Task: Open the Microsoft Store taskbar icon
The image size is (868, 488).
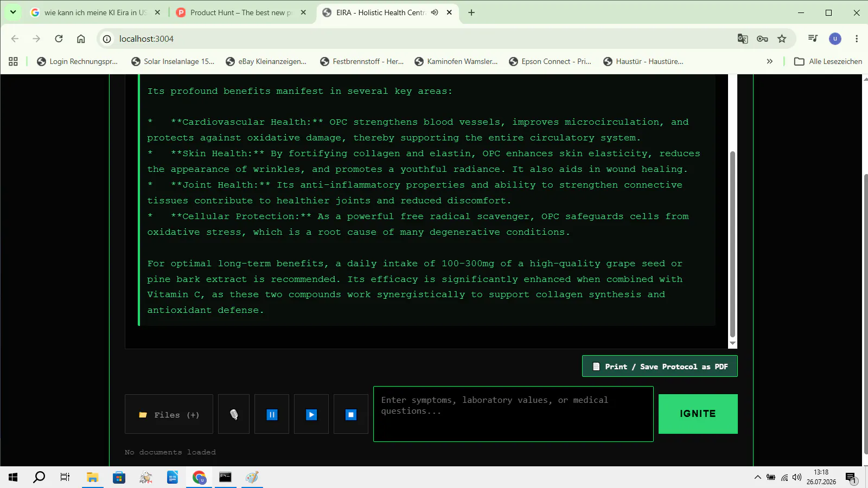Action: [119, 477]
